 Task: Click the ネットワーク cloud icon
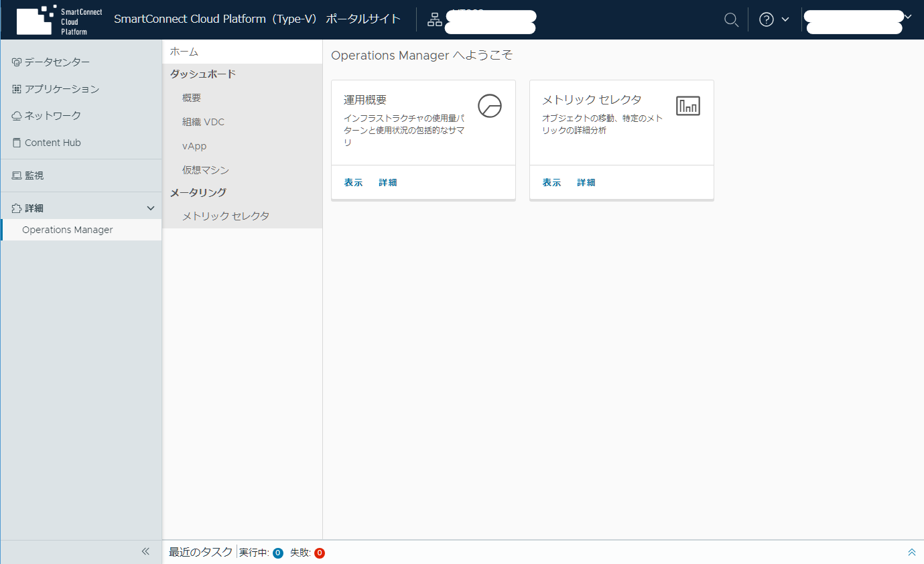click(17, 116)
